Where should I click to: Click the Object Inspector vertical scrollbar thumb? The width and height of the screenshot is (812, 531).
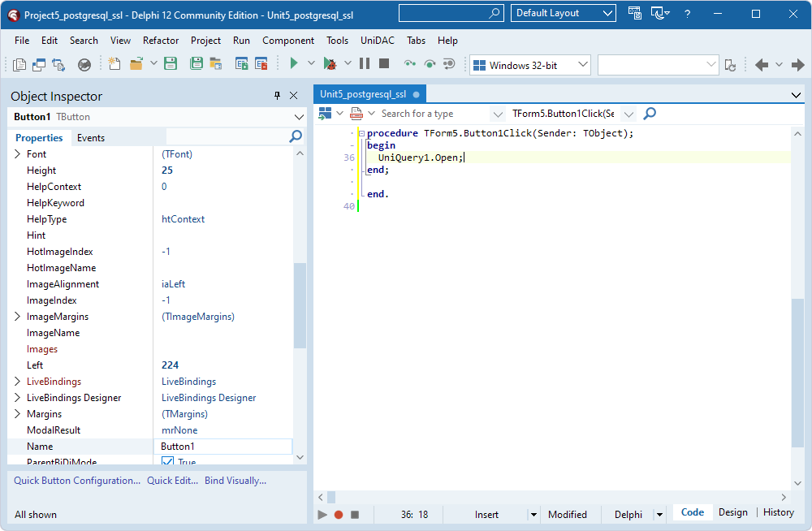[300, 305]
